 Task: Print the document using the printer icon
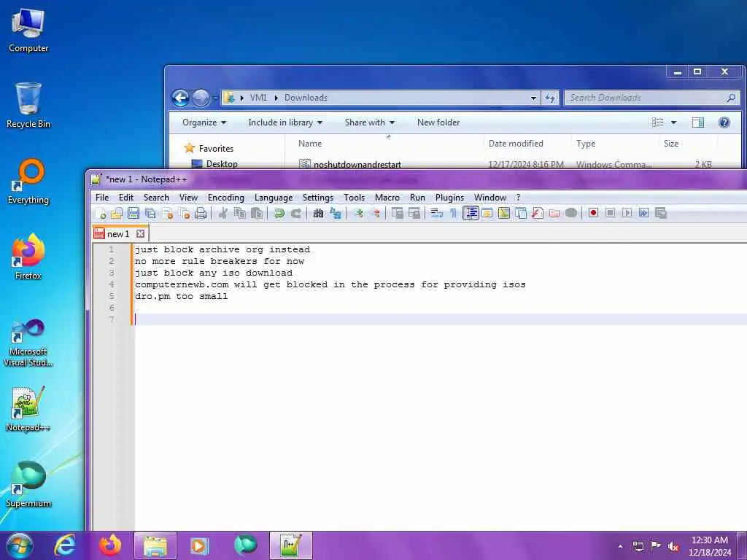(x=201, y=214)
